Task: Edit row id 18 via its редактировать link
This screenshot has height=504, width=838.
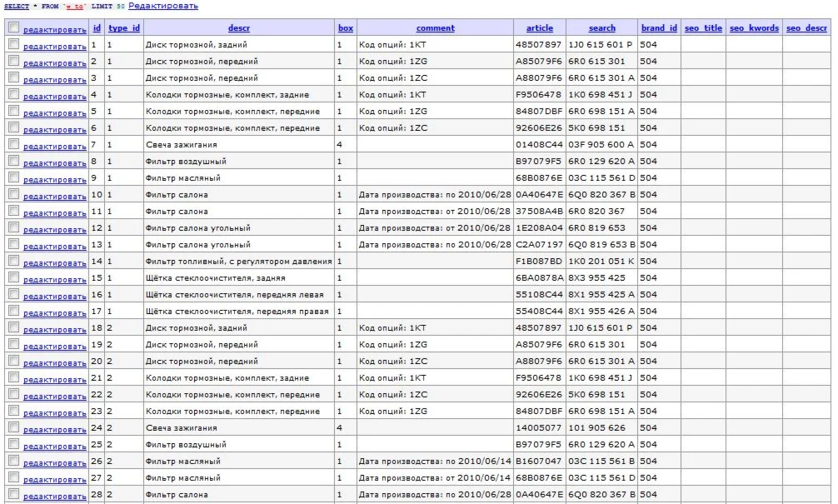Action: click(x=54, y=330)
